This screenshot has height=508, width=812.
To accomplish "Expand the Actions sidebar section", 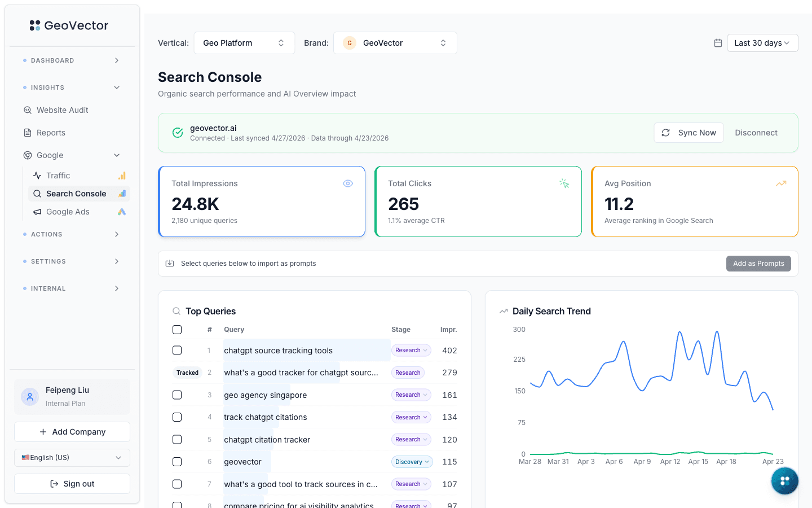I will [x=72, y=234].
